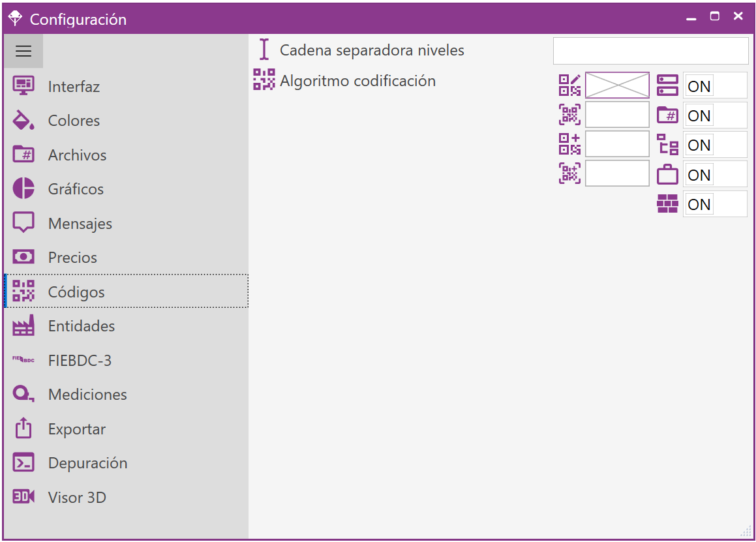Select the pie chart Gráficos icon

click(23, 189)
